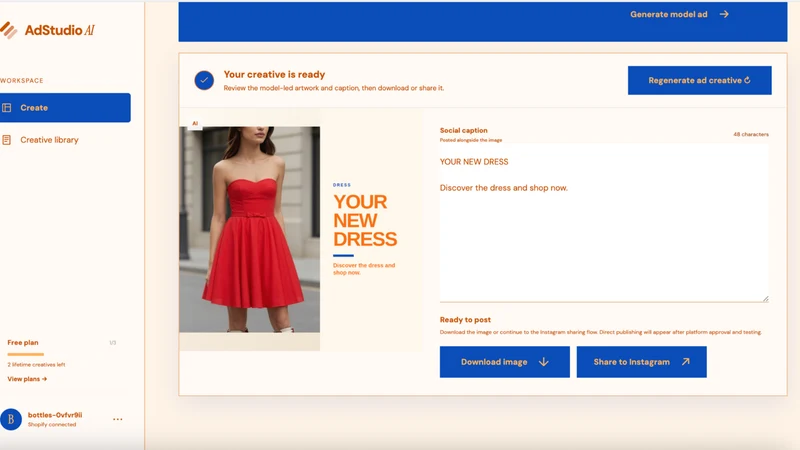Click the AI badge on the artwork

pos(195,123)
